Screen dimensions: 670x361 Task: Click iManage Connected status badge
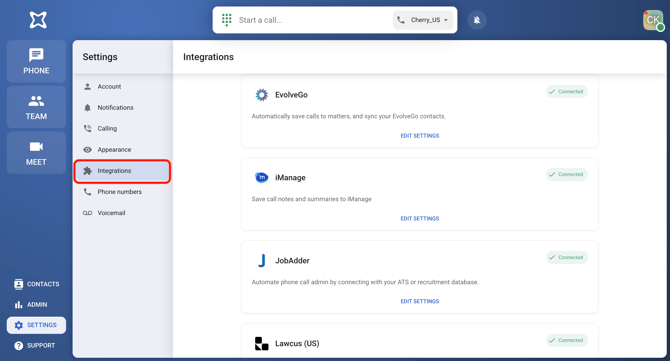pos(567,174)
